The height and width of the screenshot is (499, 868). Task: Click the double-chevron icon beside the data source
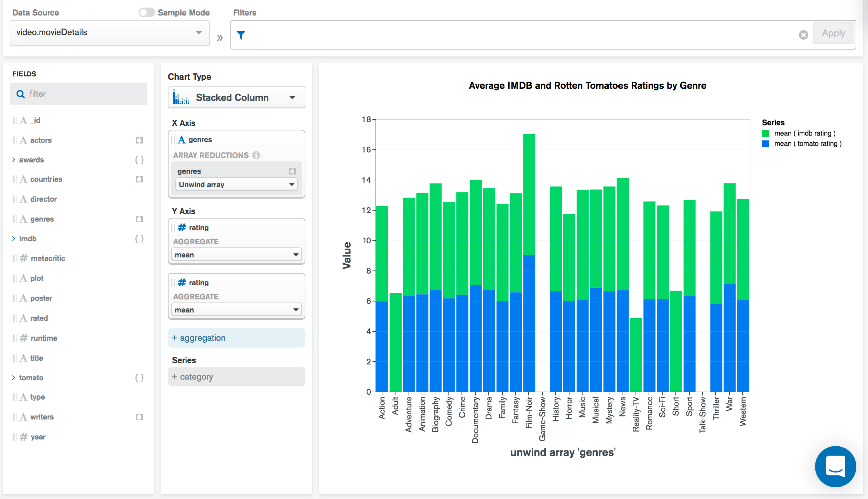219,38
